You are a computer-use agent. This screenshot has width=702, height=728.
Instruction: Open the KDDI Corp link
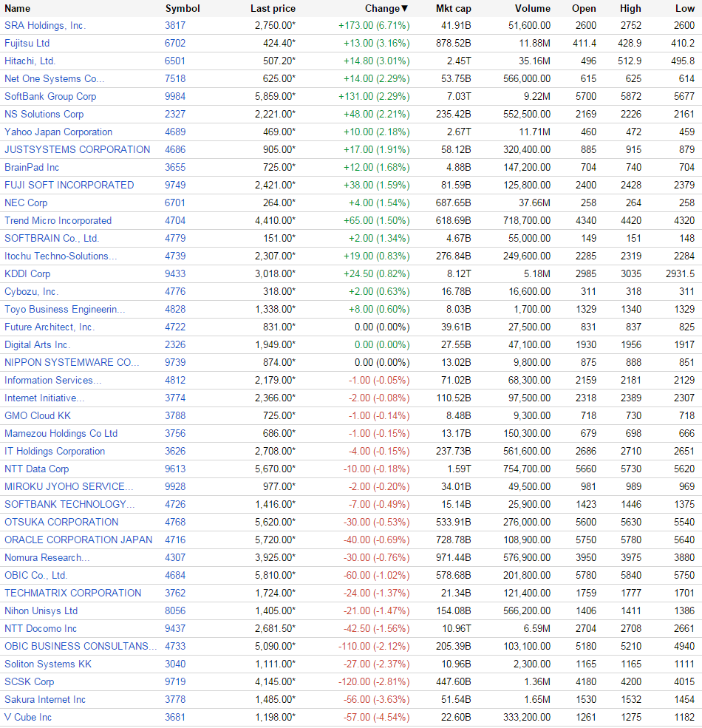(x=27, y=274)
